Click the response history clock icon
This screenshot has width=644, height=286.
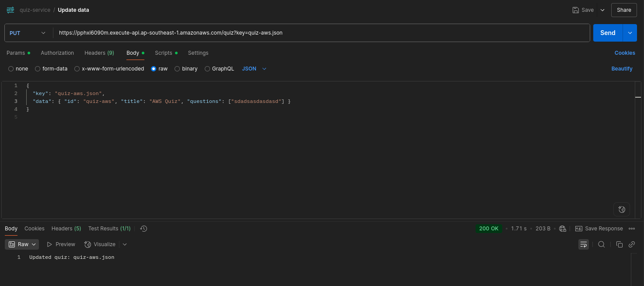click(143, 229)
